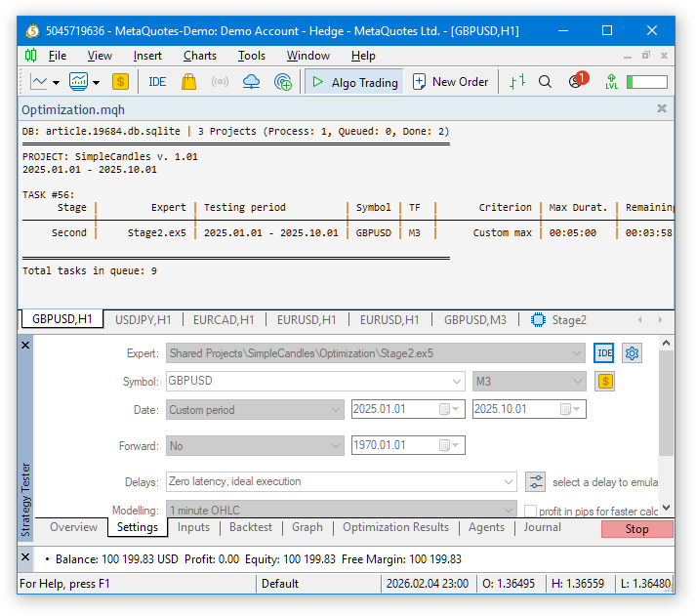Enable profit in pips checkbox
This screenshot has width=696, height=616.
530,512
